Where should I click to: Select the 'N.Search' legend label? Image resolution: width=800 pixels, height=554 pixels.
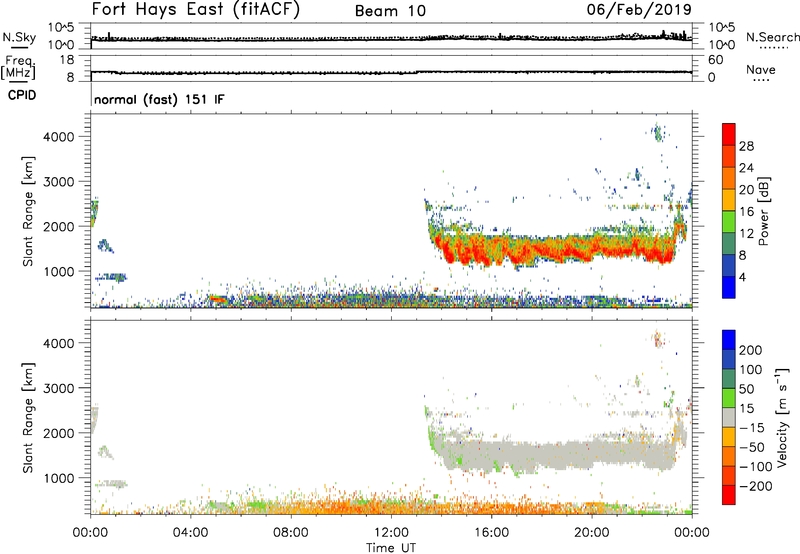point(772,37)
